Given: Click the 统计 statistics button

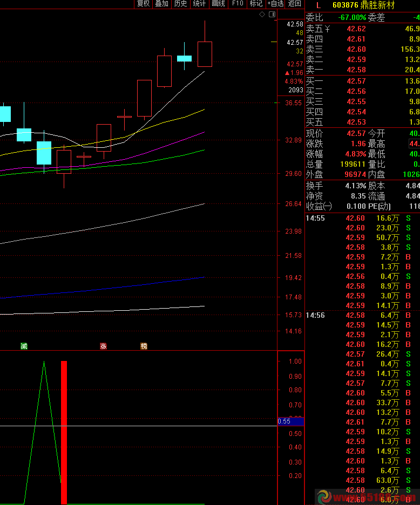Looking at the screenshot, I should click(199, 4).
